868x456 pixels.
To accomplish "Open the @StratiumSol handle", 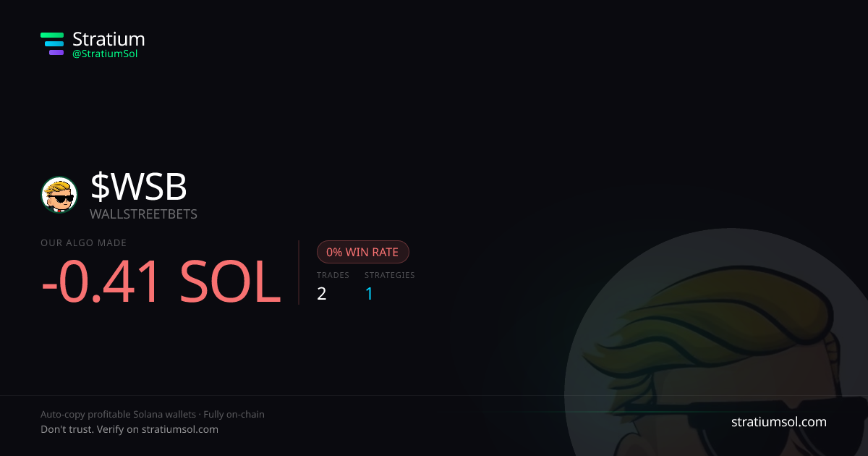I will pos(105,54).
